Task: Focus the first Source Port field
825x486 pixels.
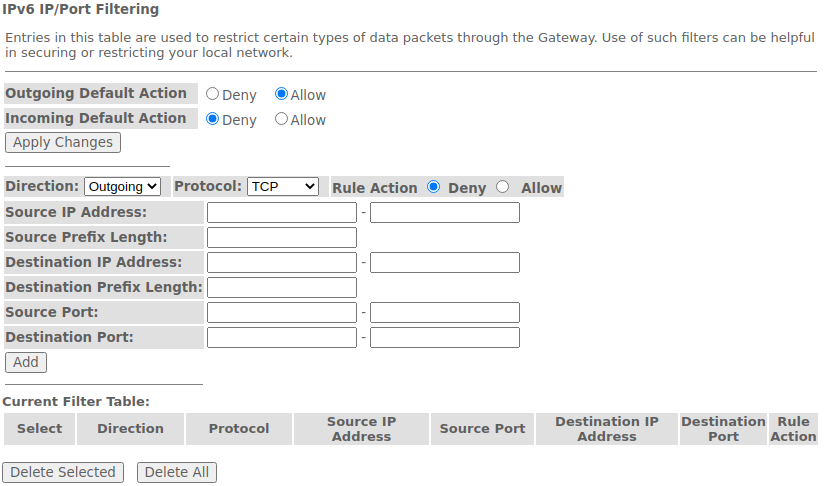Action: pyautogui.click(x=282, y=312)
